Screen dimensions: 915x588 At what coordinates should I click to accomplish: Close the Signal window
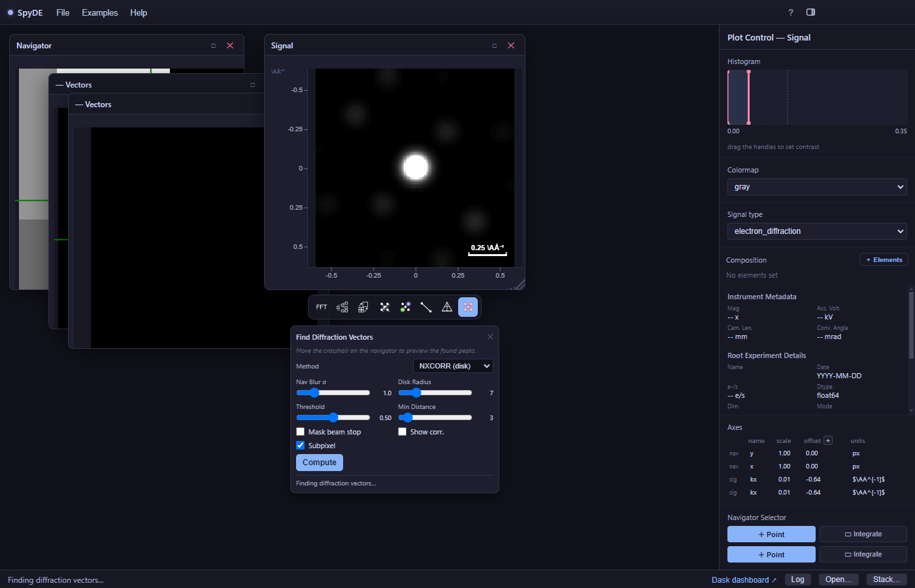[511, 46]
